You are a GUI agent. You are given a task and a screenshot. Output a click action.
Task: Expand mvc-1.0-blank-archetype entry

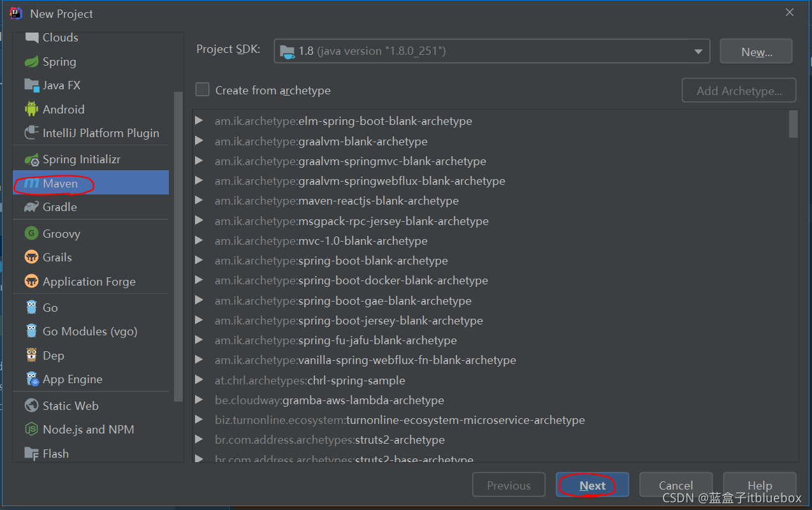(x=199, y=240)
